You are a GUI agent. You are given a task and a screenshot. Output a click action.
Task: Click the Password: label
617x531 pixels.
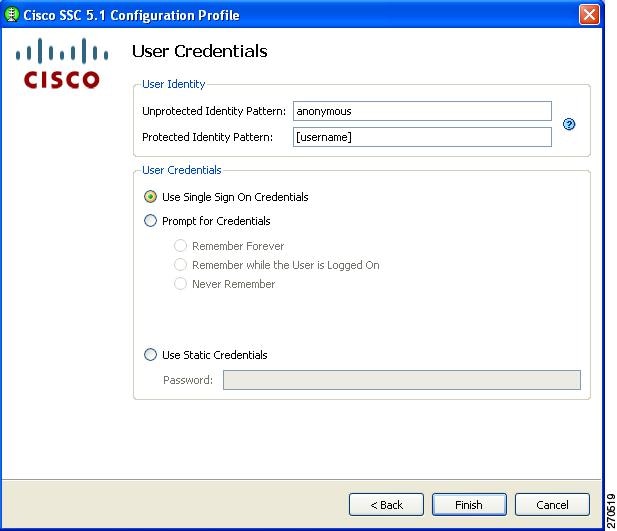(x=188, y=380)
